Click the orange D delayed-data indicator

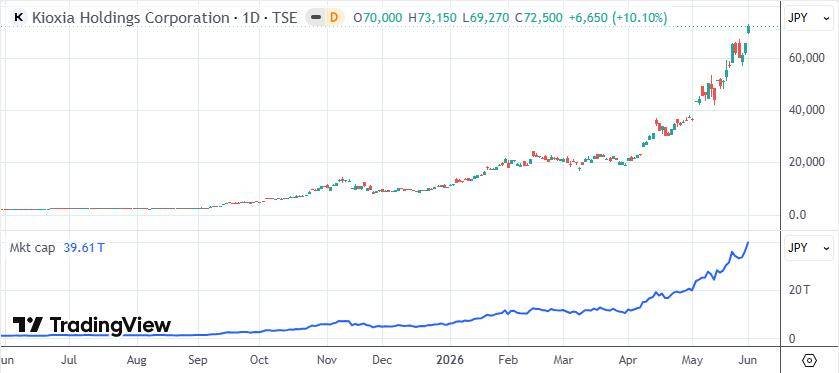click(x=334, y=17)
